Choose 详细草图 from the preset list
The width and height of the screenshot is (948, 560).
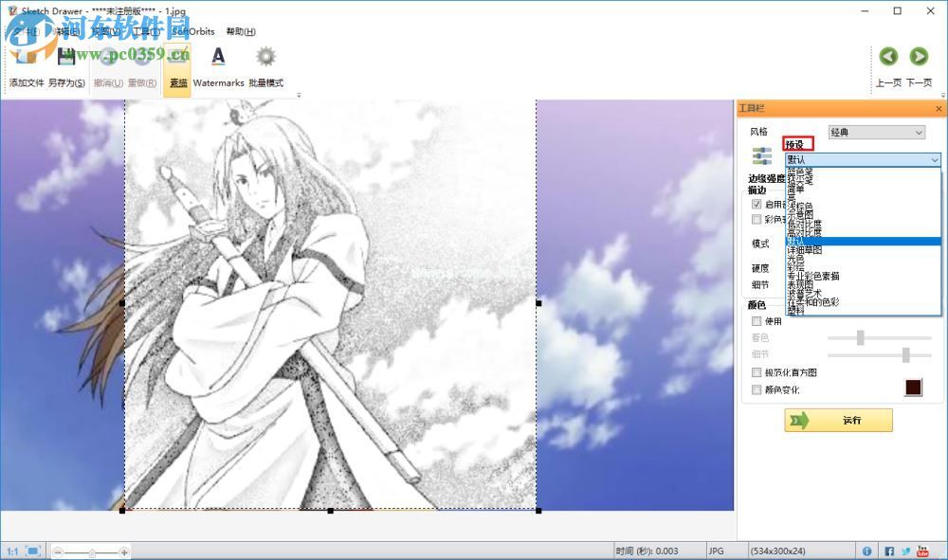pos(804,250)
